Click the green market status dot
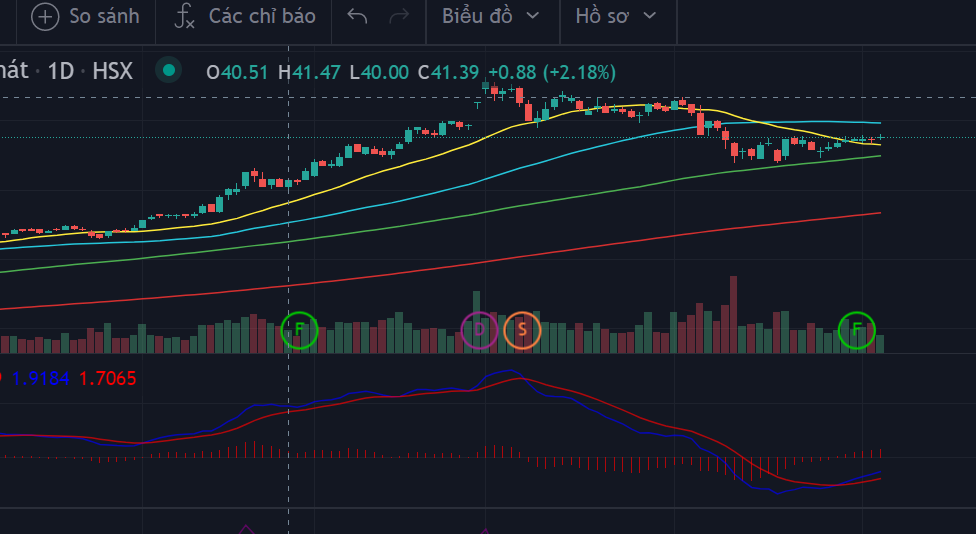 (169, 70)
